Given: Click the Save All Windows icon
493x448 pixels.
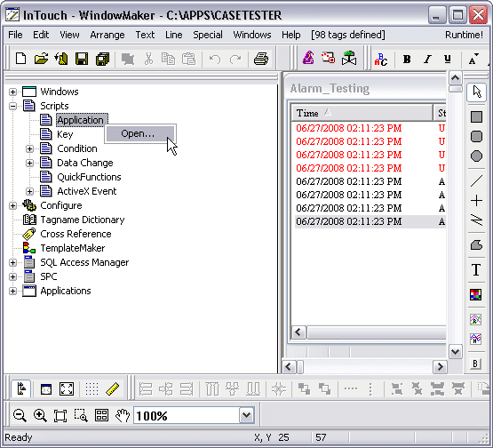Looking at the screenshot, I should 102,59.
